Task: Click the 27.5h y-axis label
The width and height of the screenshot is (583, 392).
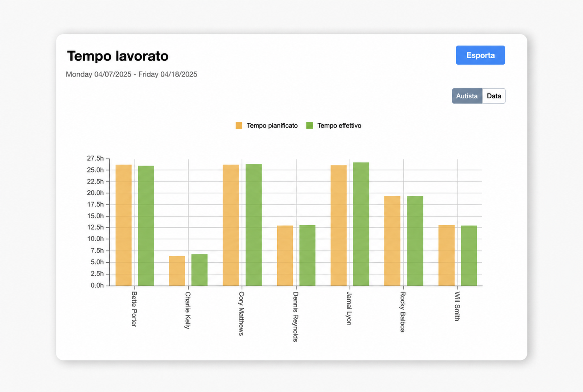Action: pos(95,158)
